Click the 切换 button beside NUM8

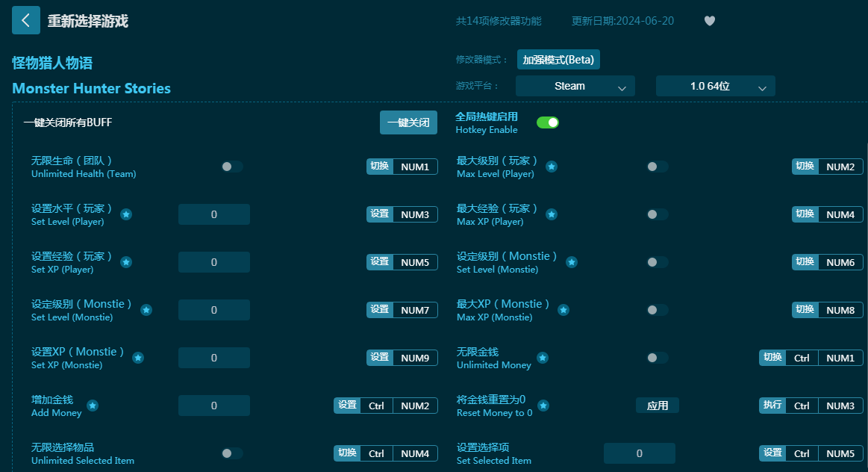pos(805,310)
